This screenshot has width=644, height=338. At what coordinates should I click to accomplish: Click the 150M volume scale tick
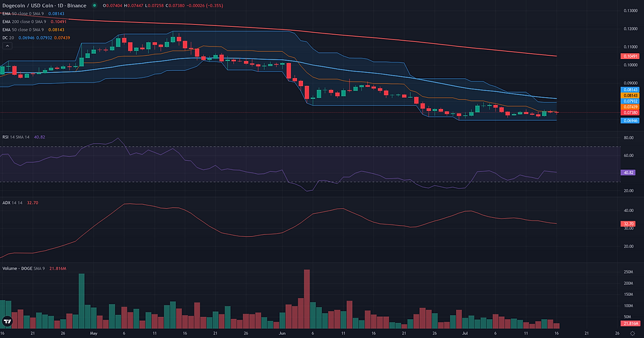pyautogui.click(x=628, y=295)
